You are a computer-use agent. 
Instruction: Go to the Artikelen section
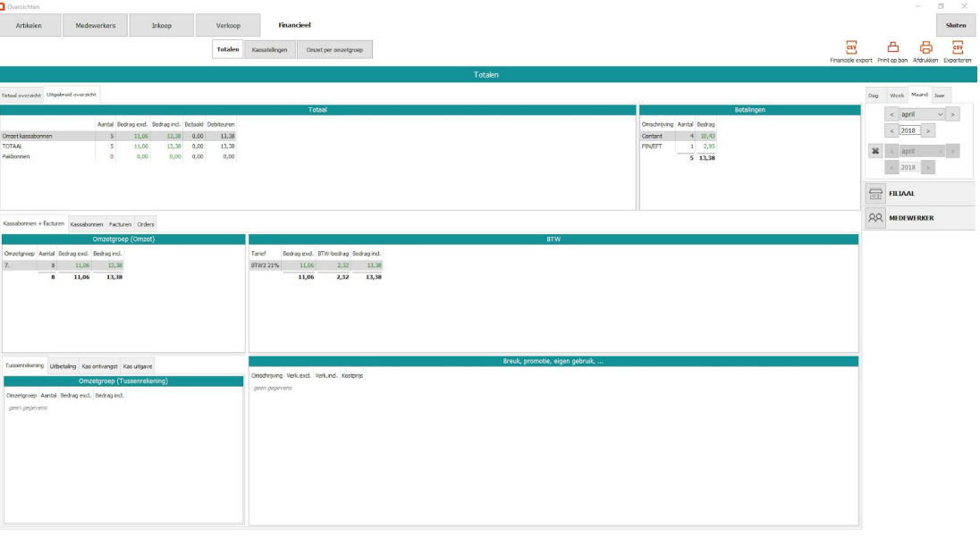point(29,25)
